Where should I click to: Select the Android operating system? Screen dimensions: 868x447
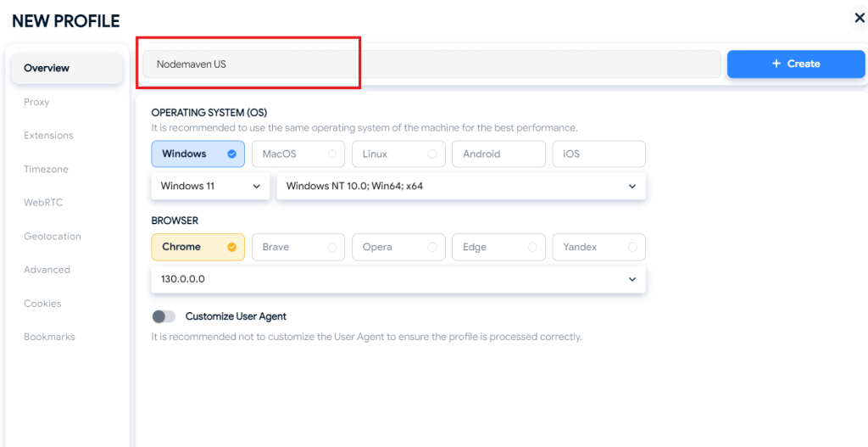coord(498,154)
